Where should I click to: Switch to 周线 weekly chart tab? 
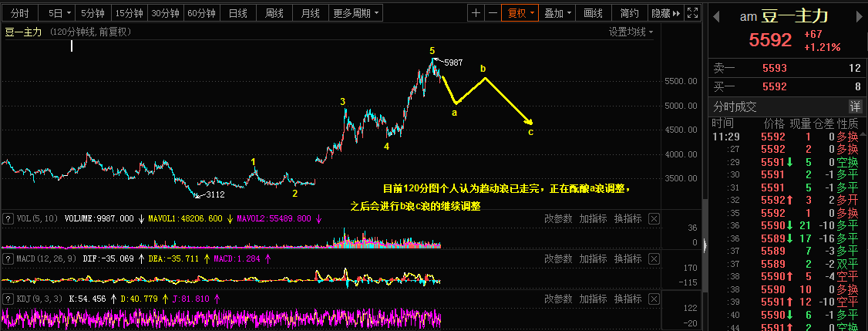click(274, 13)
